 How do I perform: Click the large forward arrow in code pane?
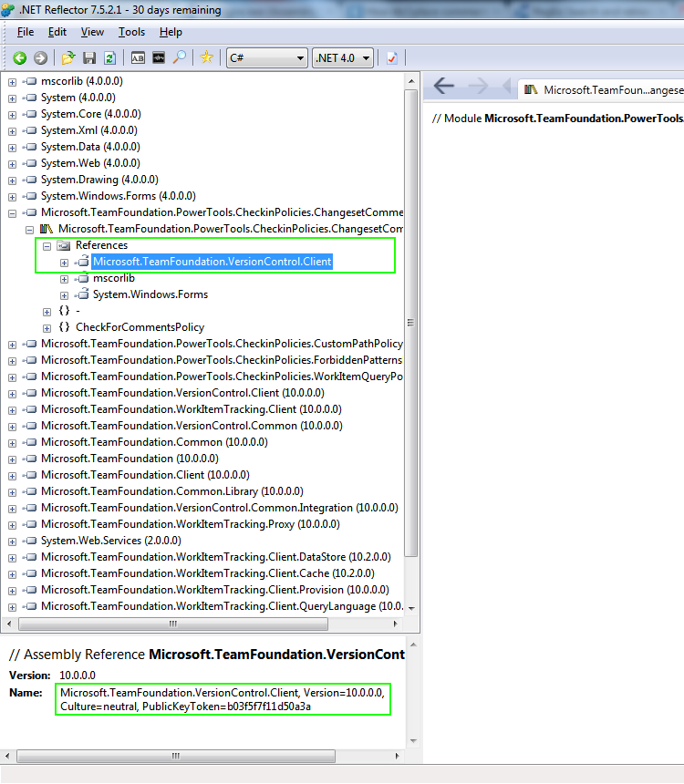(479, 86)
